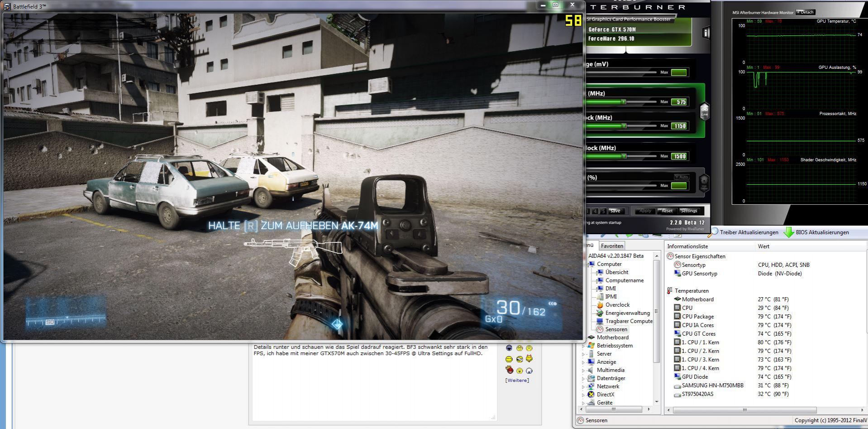The width and height of the screenshot is (868, 429).
Task: Click the Shader Clock slider handle
Action: click(624, 126)
